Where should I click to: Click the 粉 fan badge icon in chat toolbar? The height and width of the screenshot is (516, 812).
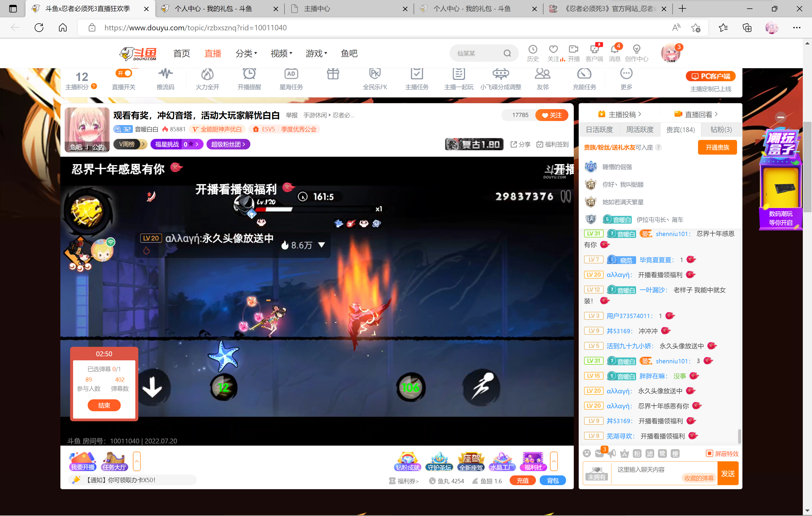[x=637, y=454]
